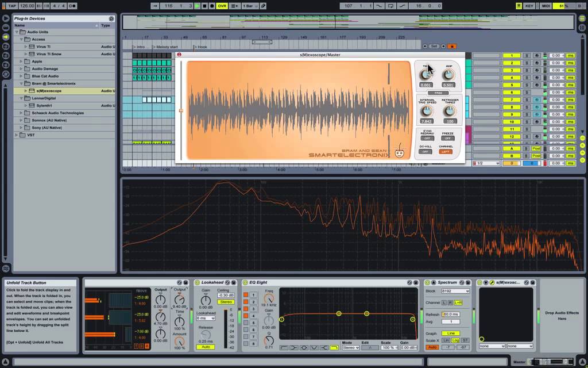The height and width of the screenshot is (368, 588).
Task: Toggle the MIDI map mode button
Action: coord(546,6)
